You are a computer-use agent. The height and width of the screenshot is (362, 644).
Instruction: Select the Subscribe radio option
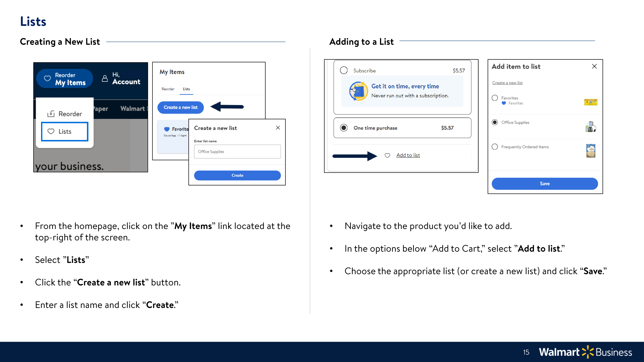click(x=344, y=70)
